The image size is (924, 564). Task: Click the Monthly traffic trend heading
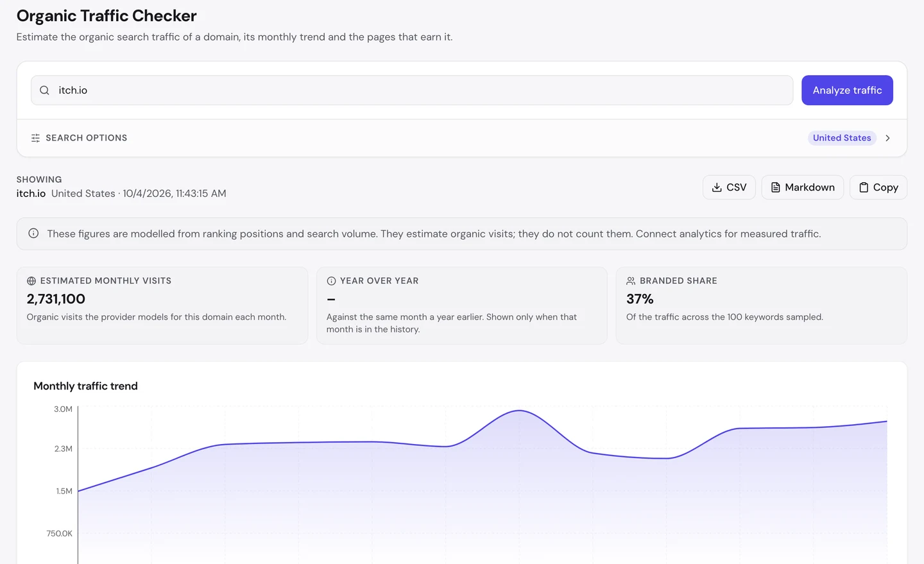85,386
